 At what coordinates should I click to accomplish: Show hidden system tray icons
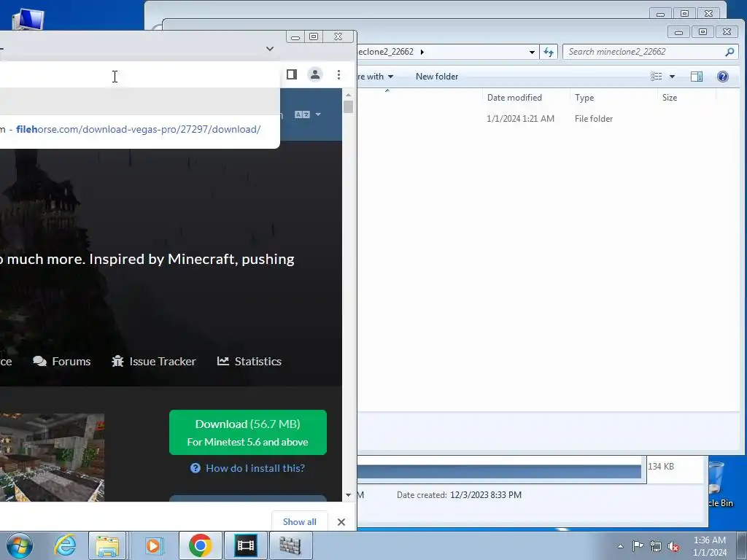tap(620, 546)
